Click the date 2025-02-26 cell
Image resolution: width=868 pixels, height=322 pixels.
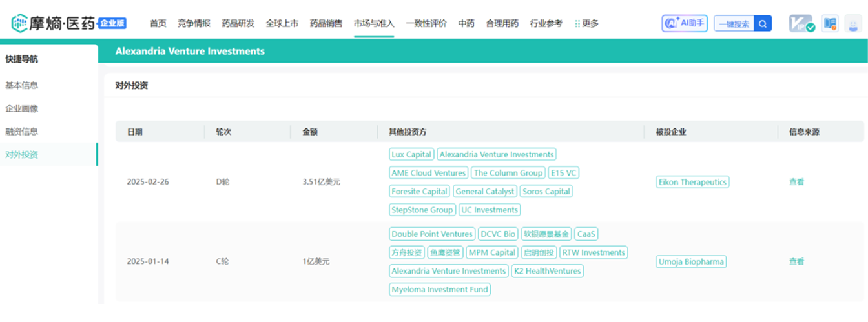(148, 182)
